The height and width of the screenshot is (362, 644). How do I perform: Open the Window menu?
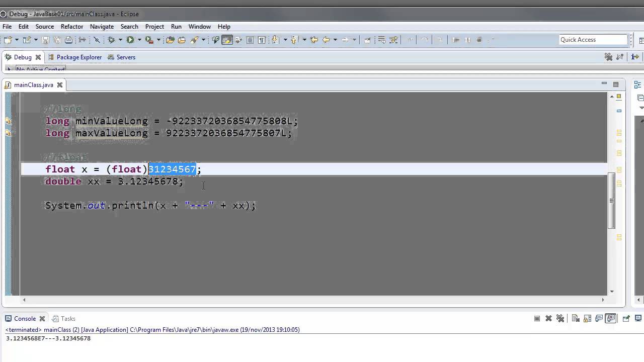click(200, 27)
